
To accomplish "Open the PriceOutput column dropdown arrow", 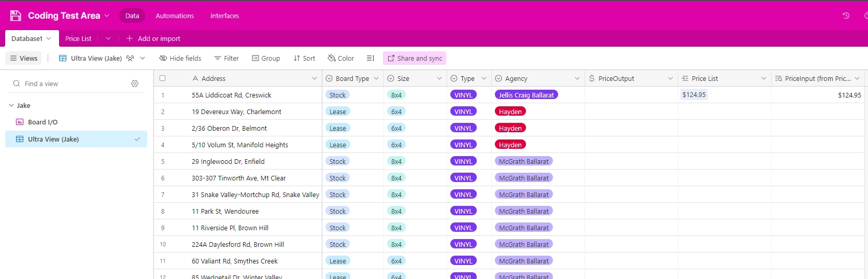I will 671,78.
